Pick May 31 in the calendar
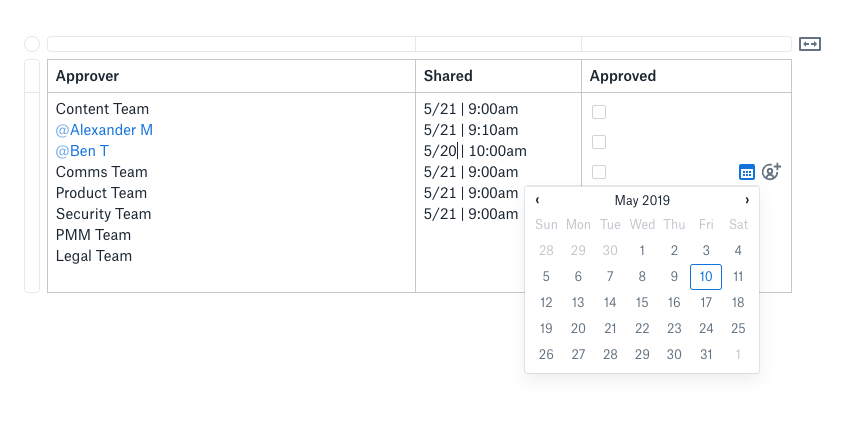This screenshot has height=431, width=859. tap(706, 355)
